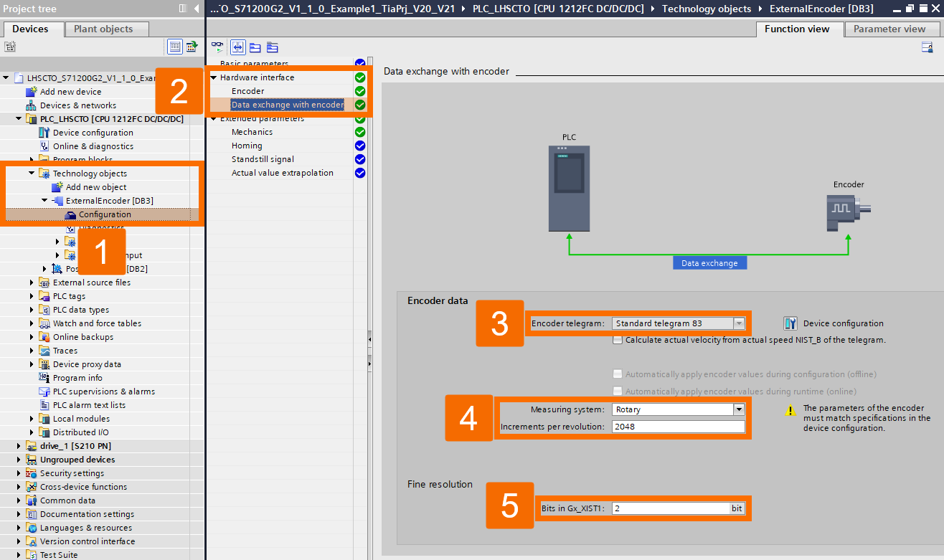
Task: Collapse the Technology objects tree node
Action: 32,174
